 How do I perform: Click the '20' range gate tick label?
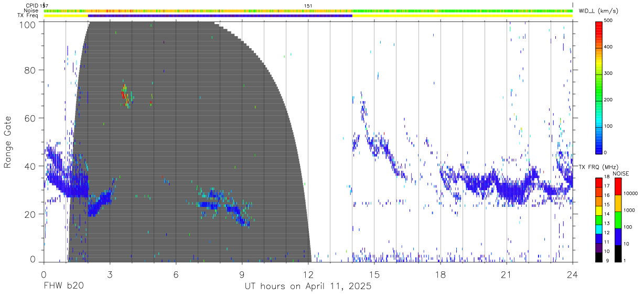[x=31, y=214]
